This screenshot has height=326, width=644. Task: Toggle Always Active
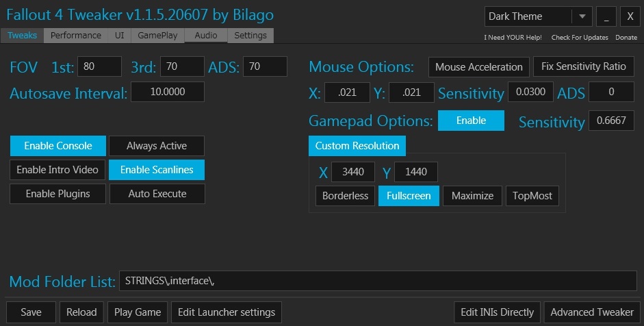coord(157,146)
